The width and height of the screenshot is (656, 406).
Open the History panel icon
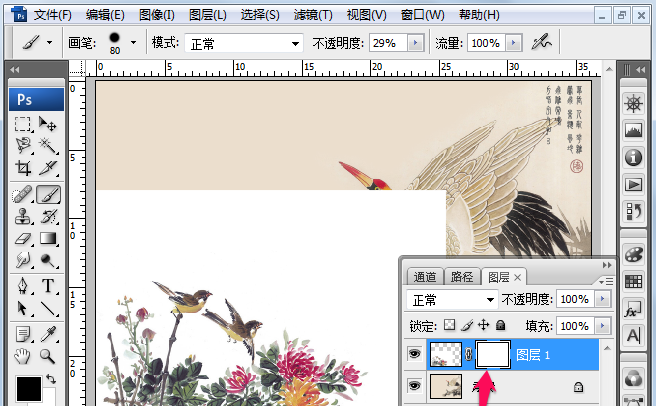pyautogui.click(x=633, y=211)
